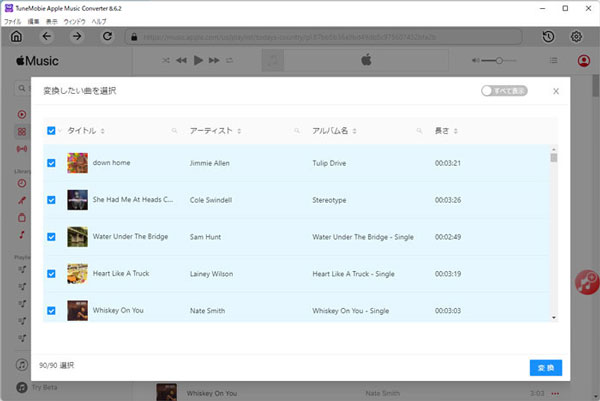Viewport: 600px width, 401px height.
Task: Go to the home page icon
Action: tap(16, 36)
